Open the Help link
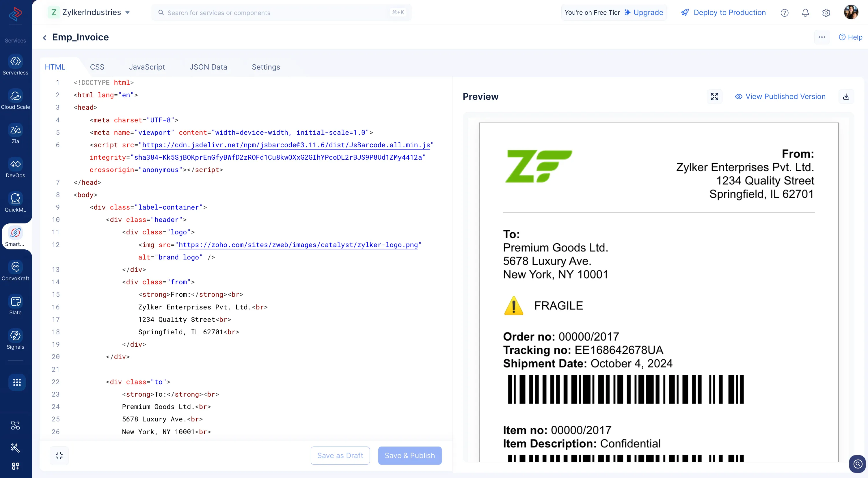 850,37
